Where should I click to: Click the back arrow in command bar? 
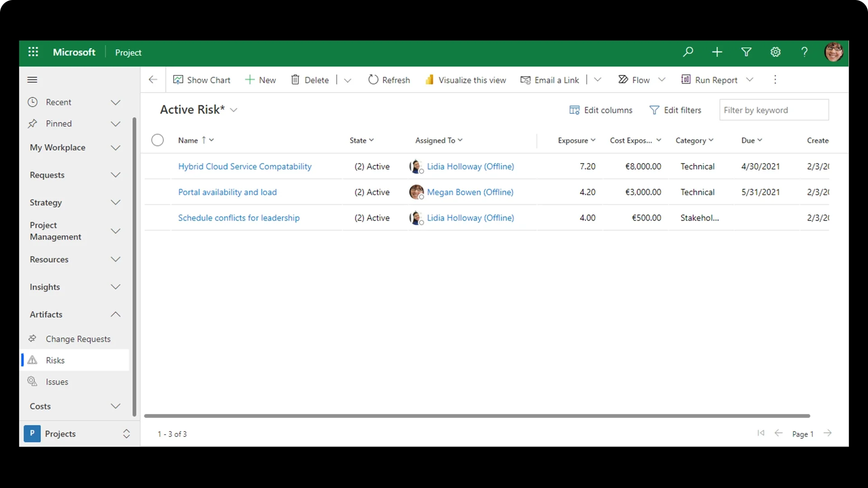153,80
